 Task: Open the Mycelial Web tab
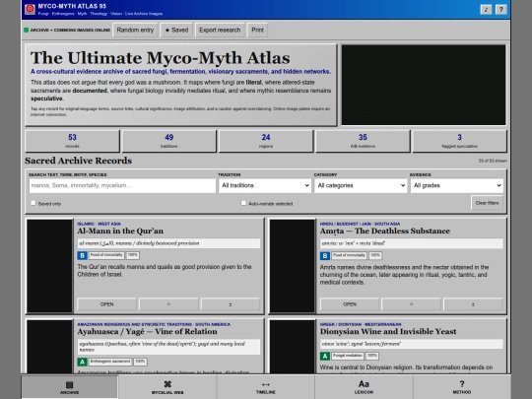click(167, 387)
